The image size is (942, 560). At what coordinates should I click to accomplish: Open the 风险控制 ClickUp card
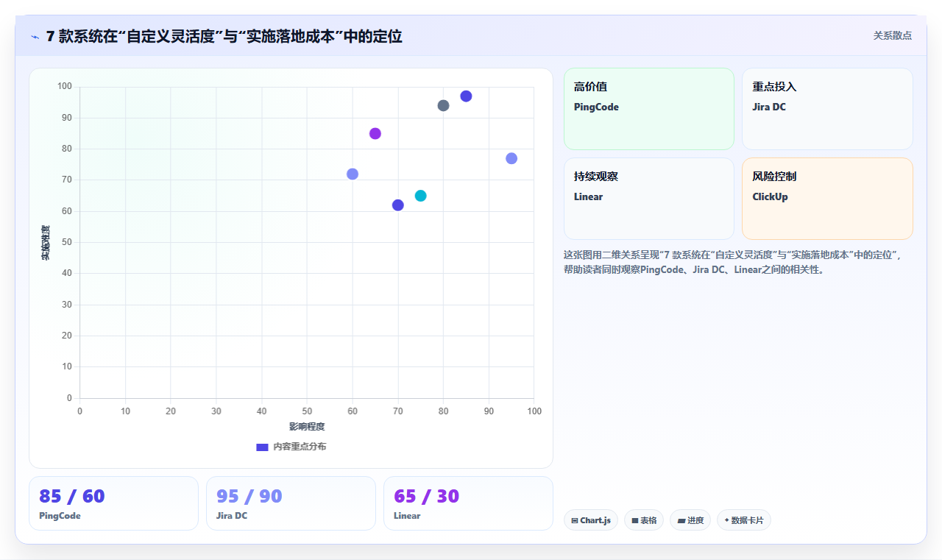pyautogui.click(x=827, y=199)
